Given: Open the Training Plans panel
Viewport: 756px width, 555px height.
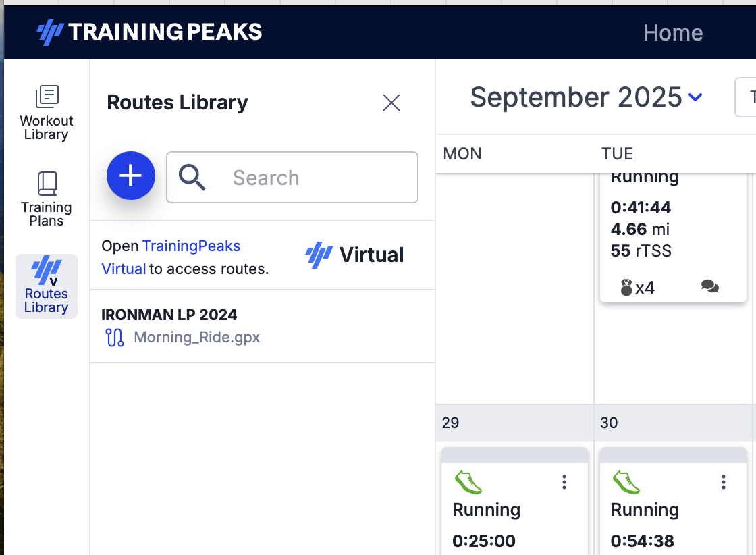Looking at the screenshot, I should (46, 199).
